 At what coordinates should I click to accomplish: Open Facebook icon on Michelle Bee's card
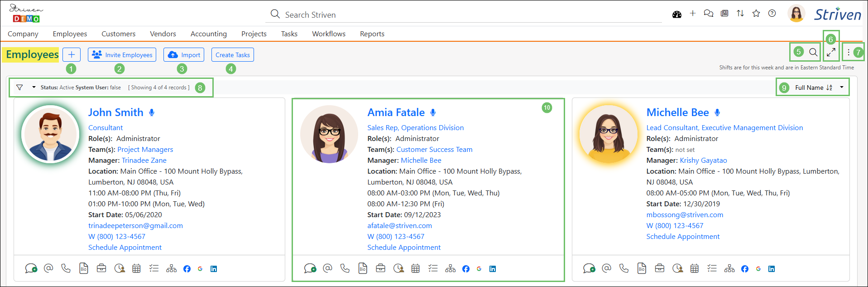(745, 269)
